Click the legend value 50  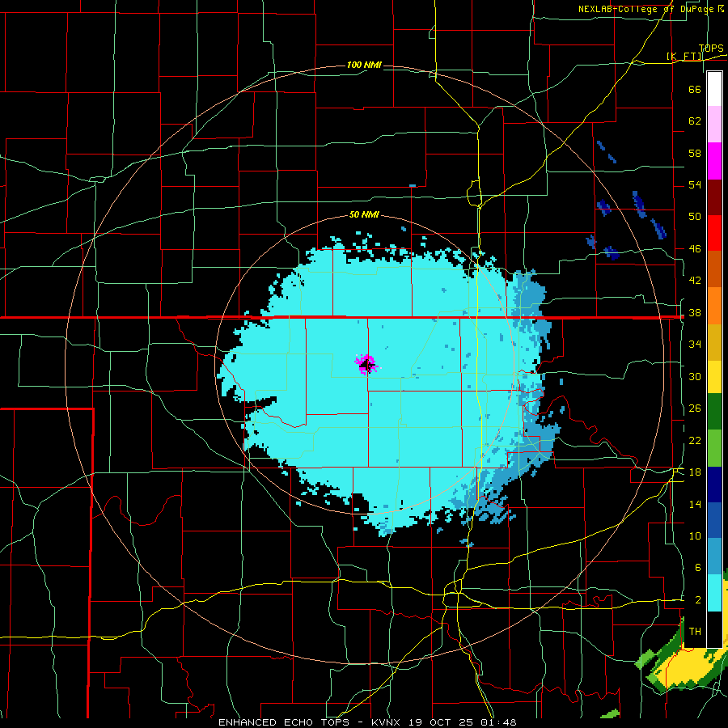tap(695, 217)
